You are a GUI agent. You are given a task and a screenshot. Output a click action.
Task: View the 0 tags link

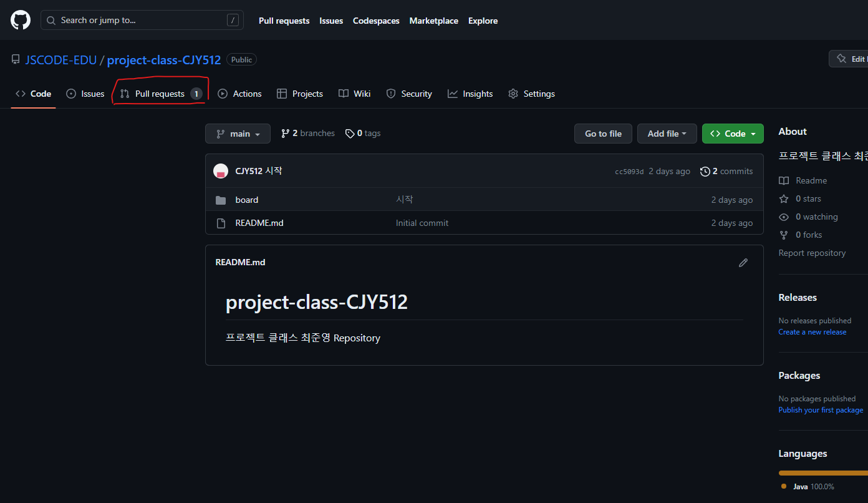(x=363, y=134)
